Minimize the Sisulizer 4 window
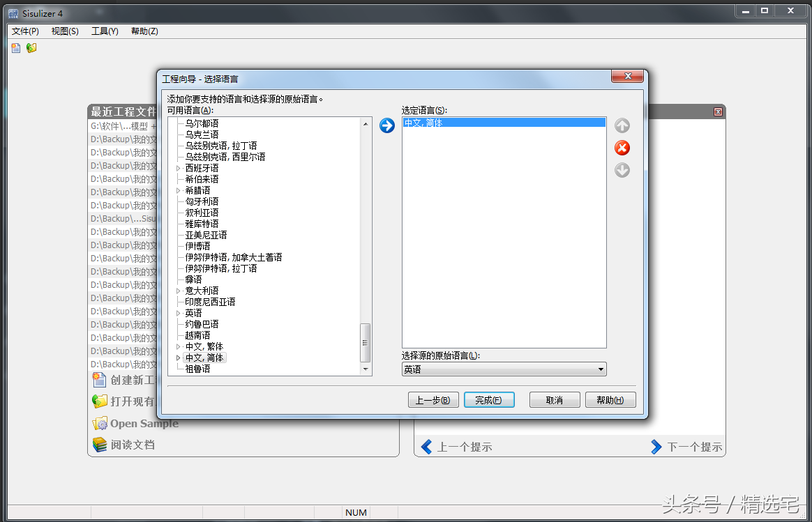Viewport: 812px width, 522px height. click(745, 11)
